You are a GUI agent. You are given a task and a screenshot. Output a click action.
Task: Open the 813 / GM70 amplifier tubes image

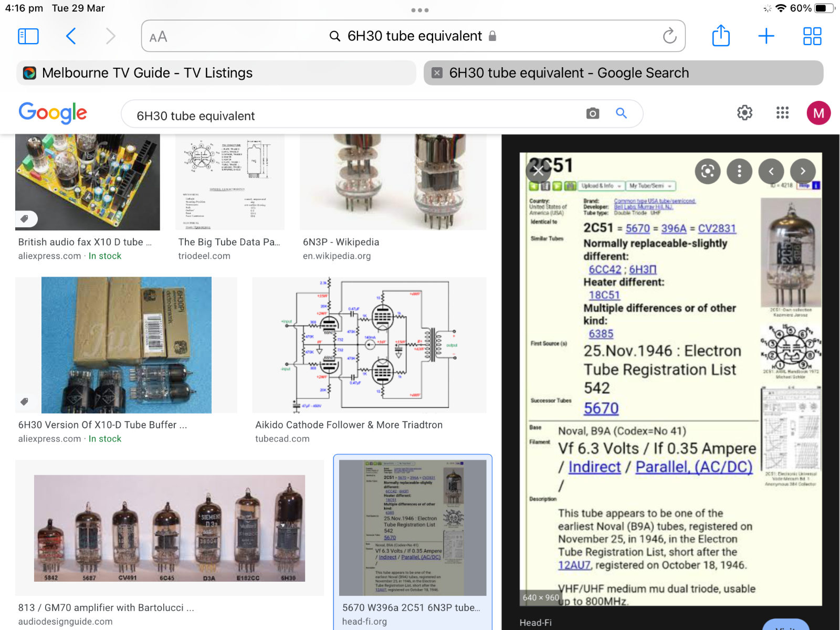coord(170,528)
